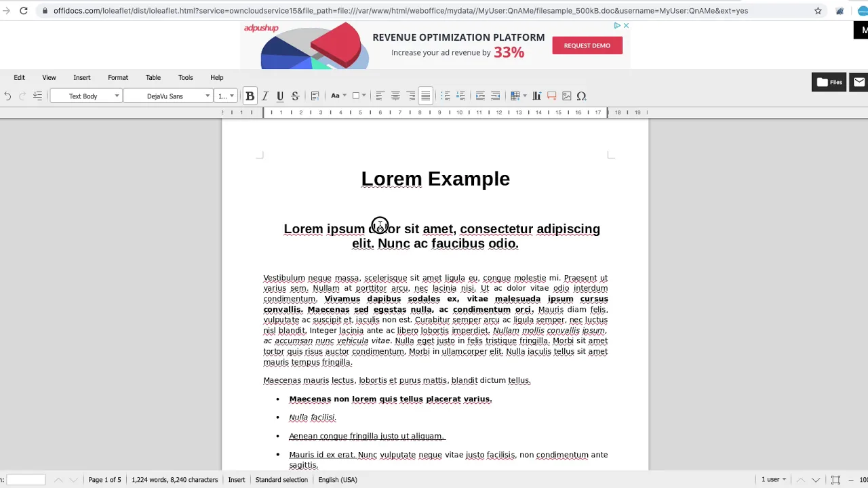Insert an image using picture icon

[x=567, y=96]
